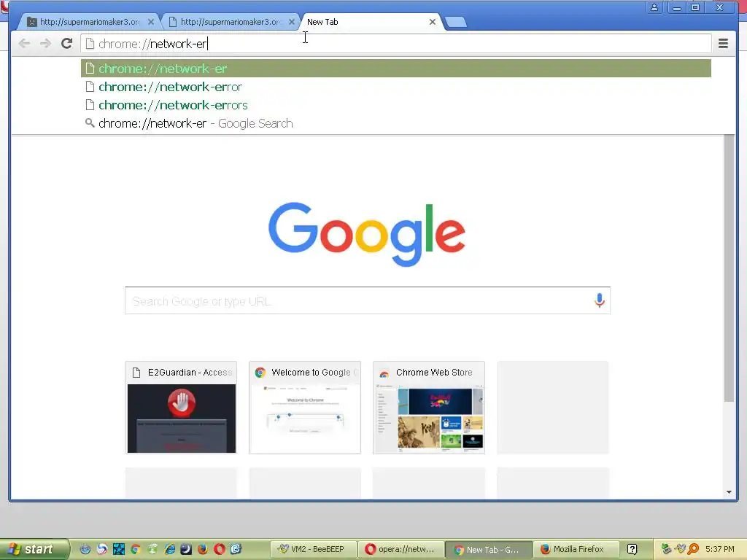Open the Welcome to Google Chrome thumbnail
The height and width of the screenshot is (560, 747).
pos(305,408)
